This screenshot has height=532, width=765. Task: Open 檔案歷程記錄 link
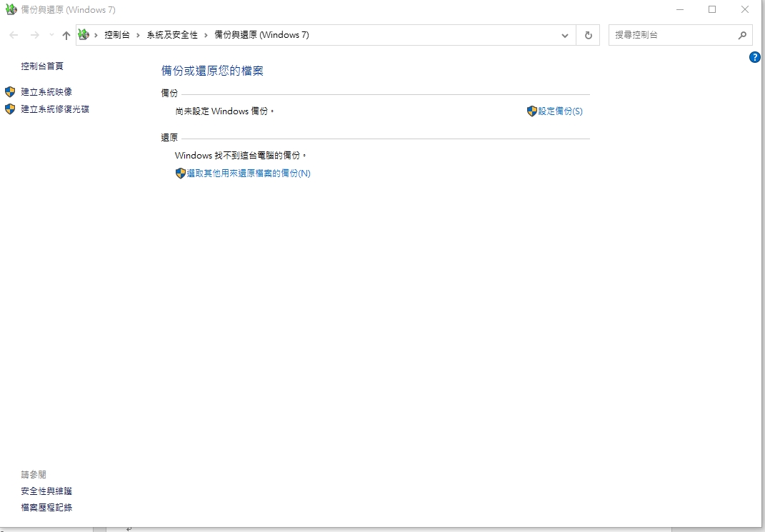[46, 508]
